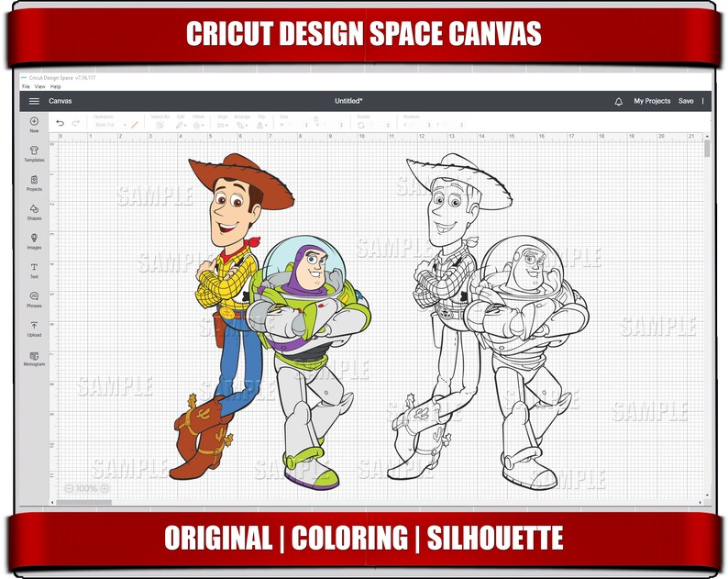The width and height of the screenshot is (728, 579).
Task: Open My Projects
Action: pyautogui.click(x=652, y=101)
